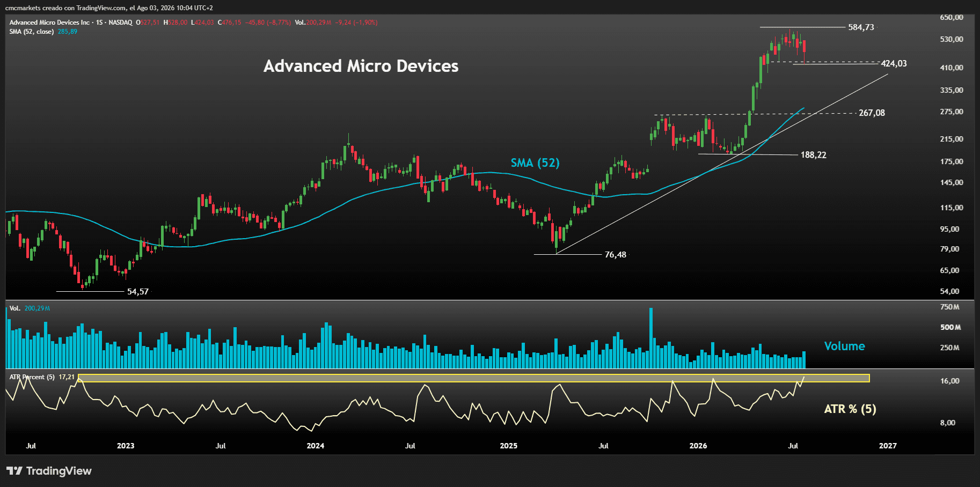The height and width of the screenshot is (487, 980).
Task: Click the 16,00 ATR axis label
Action: point(950,381)
